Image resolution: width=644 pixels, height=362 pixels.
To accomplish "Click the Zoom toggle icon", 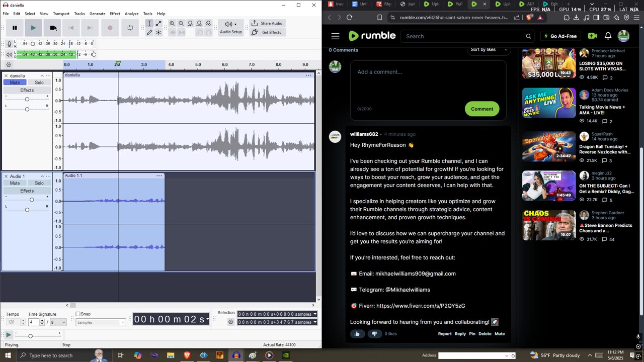I will click(208, 24).
